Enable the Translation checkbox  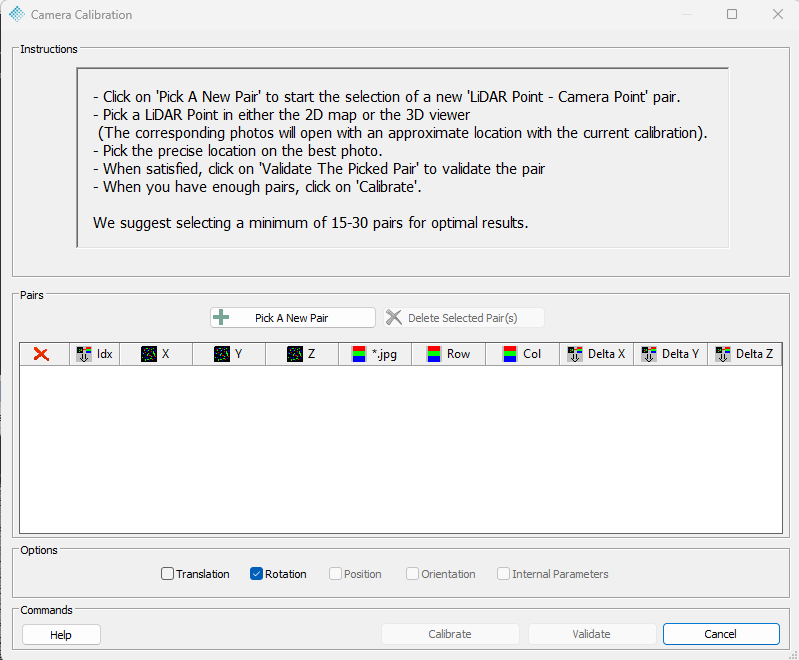tap(167, 574)
